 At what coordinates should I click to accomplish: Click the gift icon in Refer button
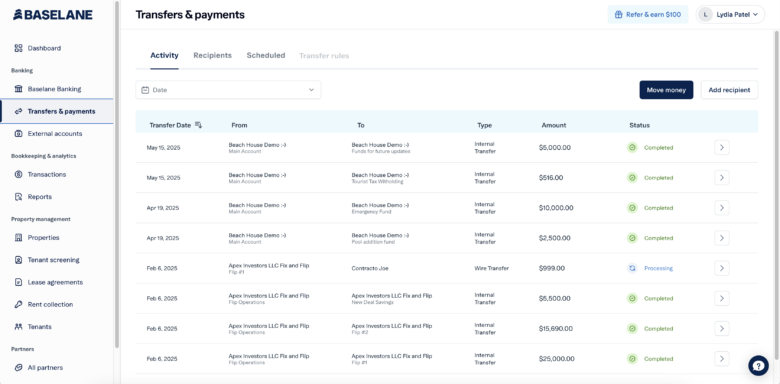click(x=619, y=14)
